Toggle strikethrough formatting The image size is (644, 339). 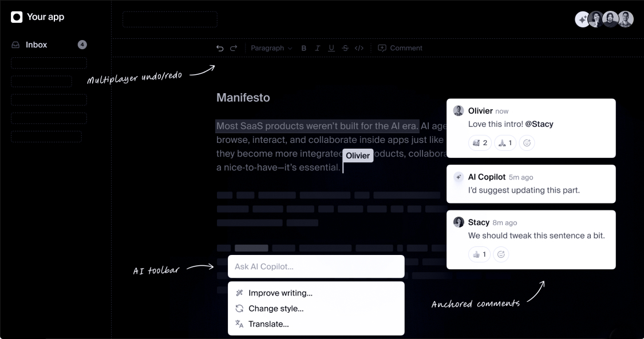coord(345,49)
